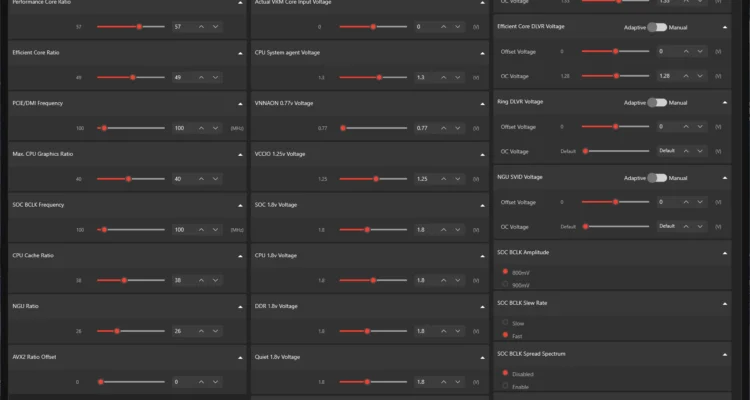
Task: Increase PCIE/DMI Frequency with up arrow
Action: 201,128
